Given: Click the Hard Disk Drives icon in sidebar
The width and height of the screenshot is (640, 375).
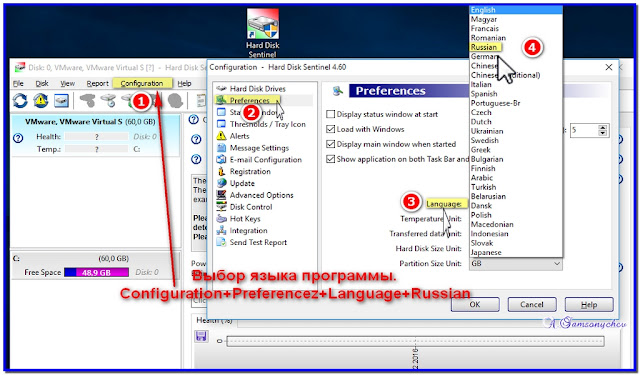Looking at the screenshot, I should click(221, 89).
